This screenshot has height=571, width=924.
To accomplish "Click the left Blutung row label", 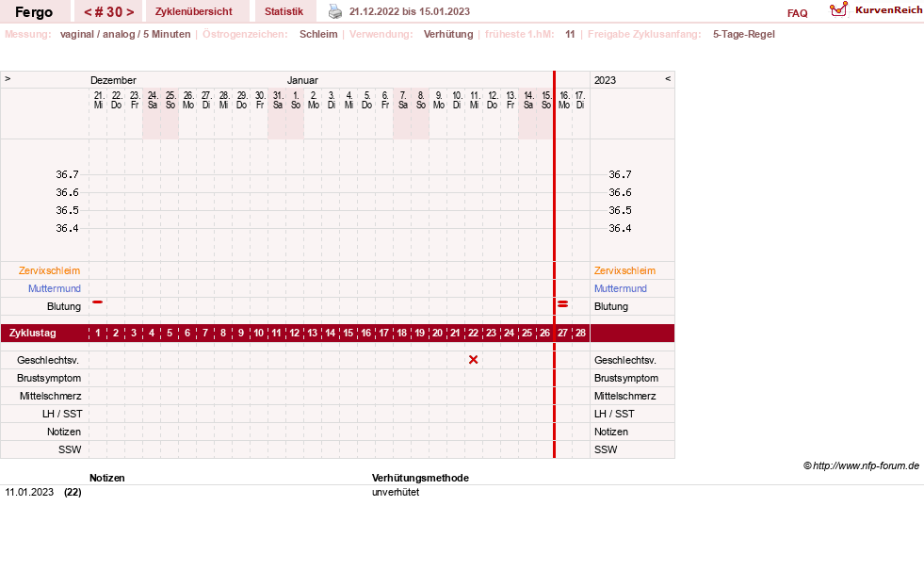I will (64, 306).
